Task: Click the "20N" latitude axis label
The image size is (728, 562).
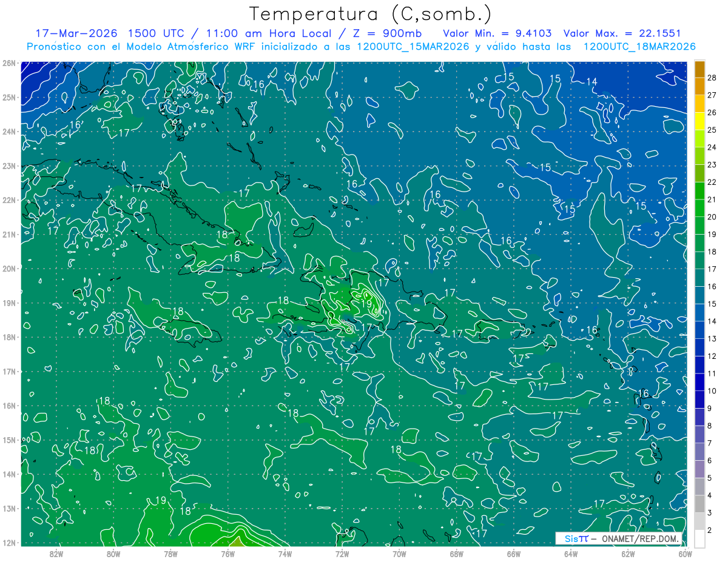Action: 8,269
